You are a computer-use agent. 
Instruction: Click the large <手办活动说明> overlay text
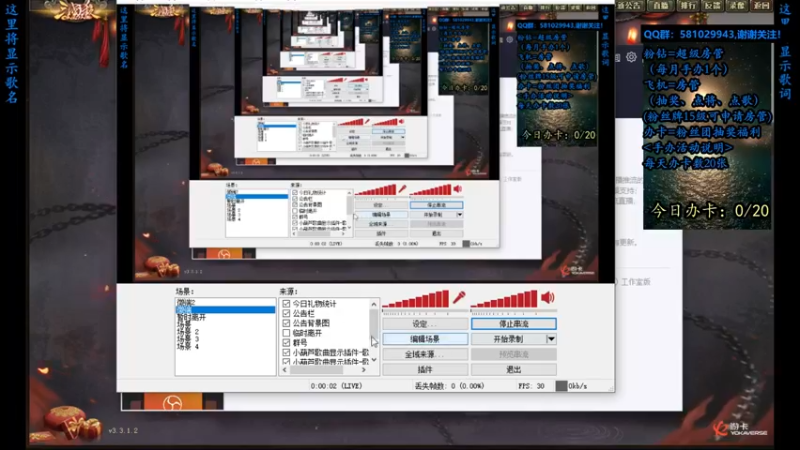(688, 147)
